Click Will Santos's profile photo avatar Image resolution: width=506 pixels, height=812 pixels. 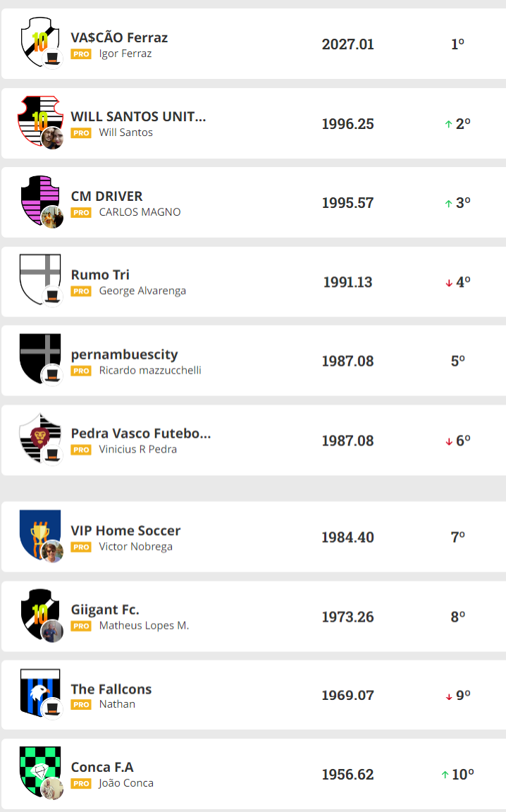click(52, 138)
